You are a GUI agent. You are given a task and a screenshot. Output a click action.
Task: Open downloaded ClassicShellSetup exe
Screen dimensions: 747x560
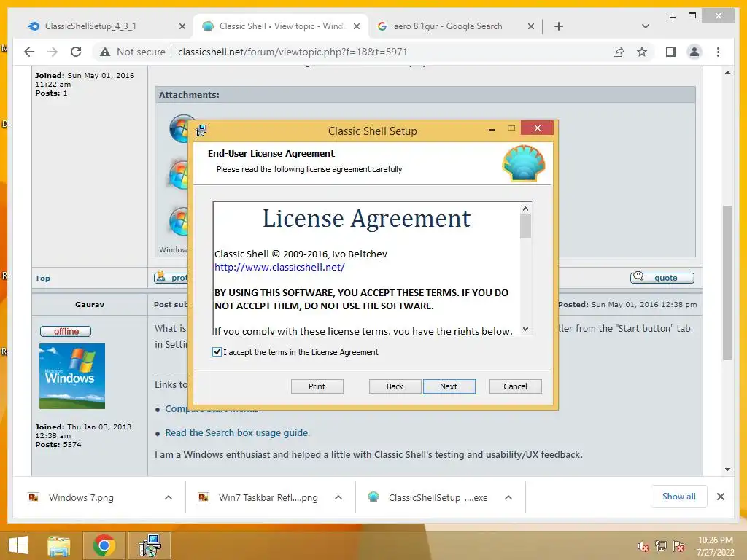[x=438, y=497]
